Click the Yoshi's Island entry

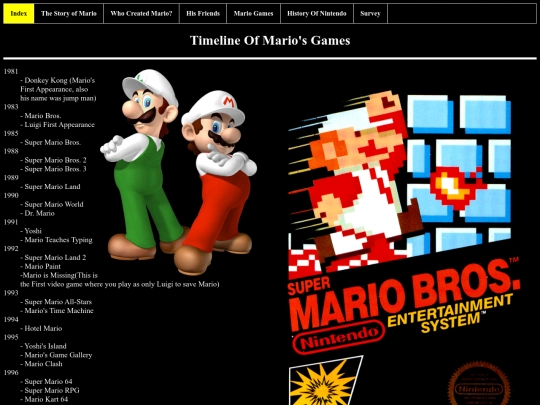(43, 346)
